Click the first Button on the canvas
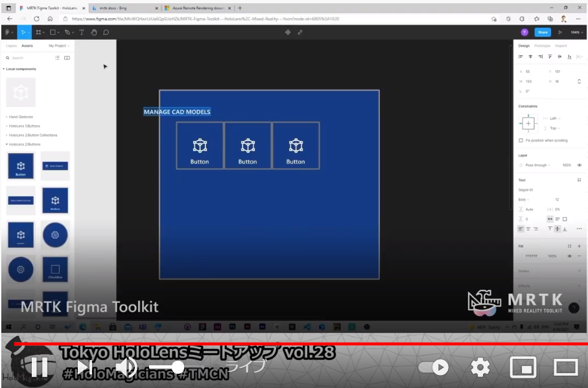 200,145
